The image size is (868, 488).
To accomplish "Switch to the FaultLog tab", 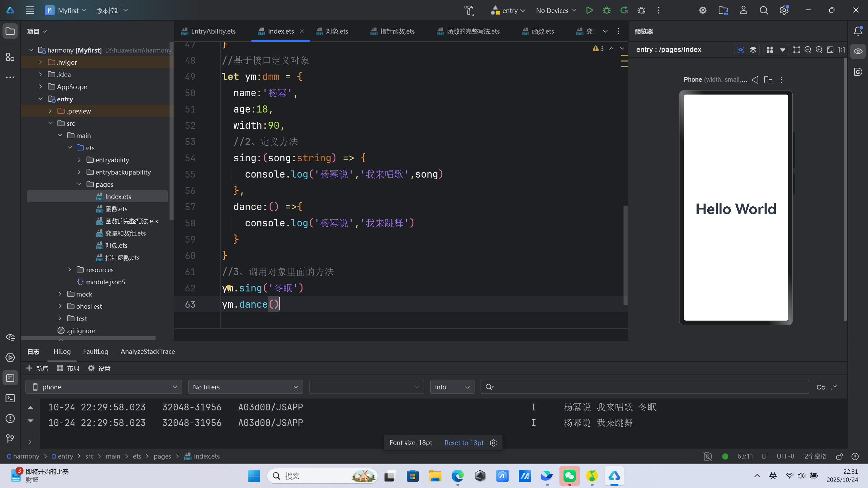I will click(x=96, y=351).
